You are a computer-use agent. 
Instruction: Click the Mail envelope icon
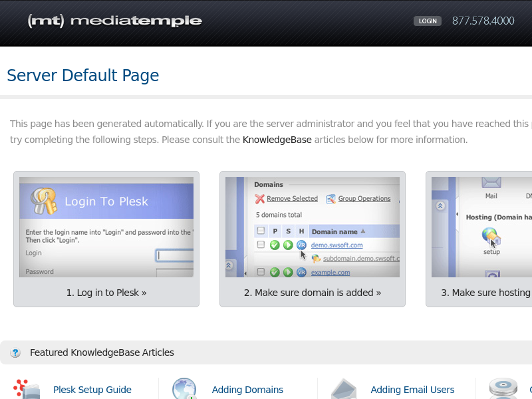[491, 182]
